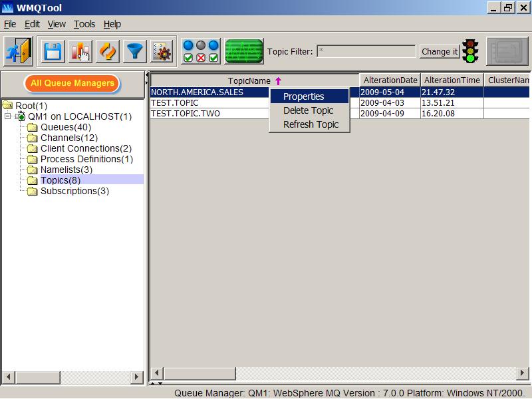
Task: Click the floppy disk save icon
Action: (53, 52)
